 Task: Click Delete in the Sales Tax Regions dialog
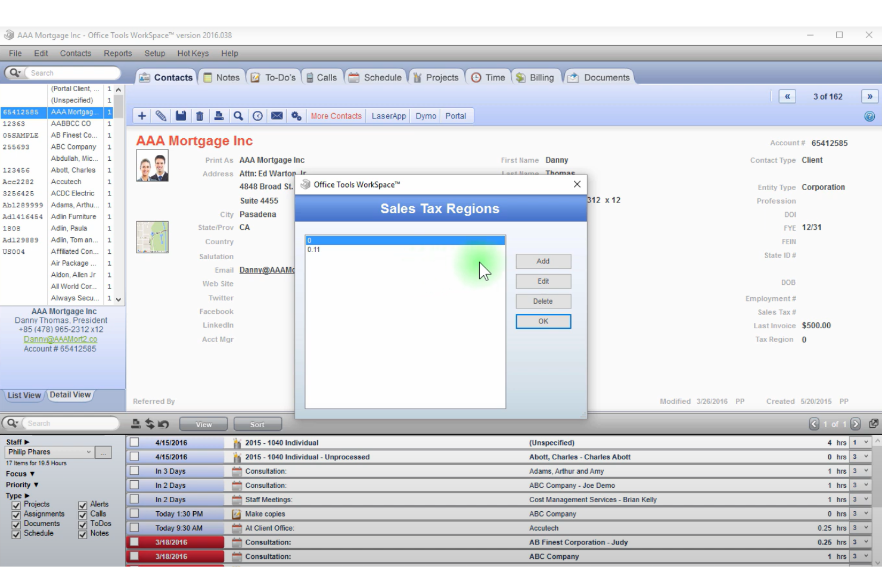tap(543, 301)
